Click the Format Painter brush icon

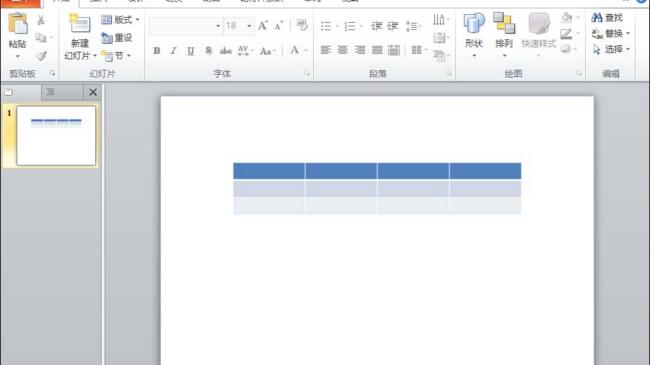coord(41,56)
